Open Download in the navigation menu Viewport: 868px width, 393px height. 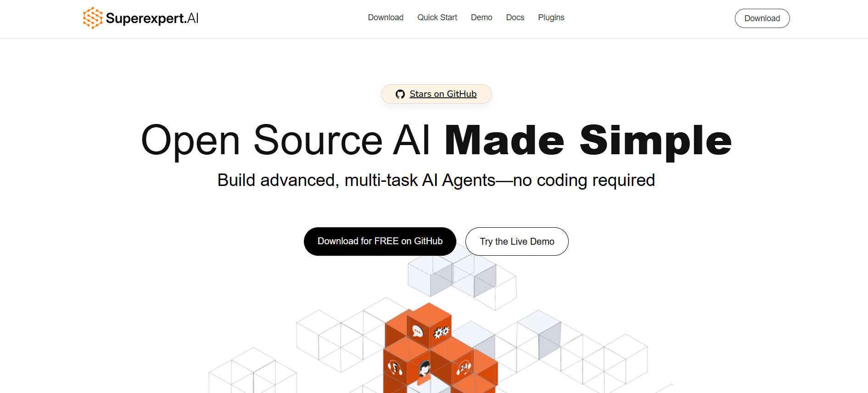pyautogui.click(x=386, y=17)
